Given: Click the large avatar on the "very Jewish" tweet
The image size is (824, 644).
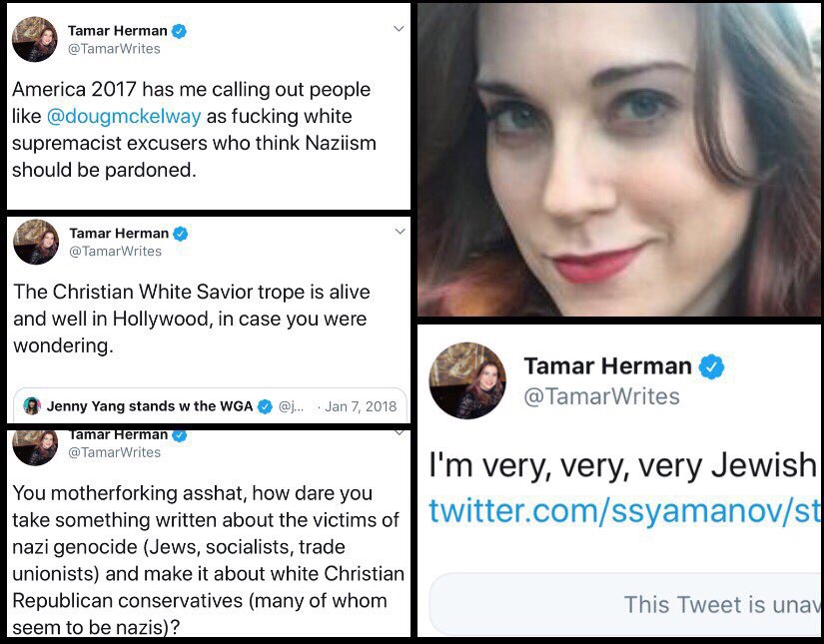Looking at the screenshot, I should click(x=467, y=380).
